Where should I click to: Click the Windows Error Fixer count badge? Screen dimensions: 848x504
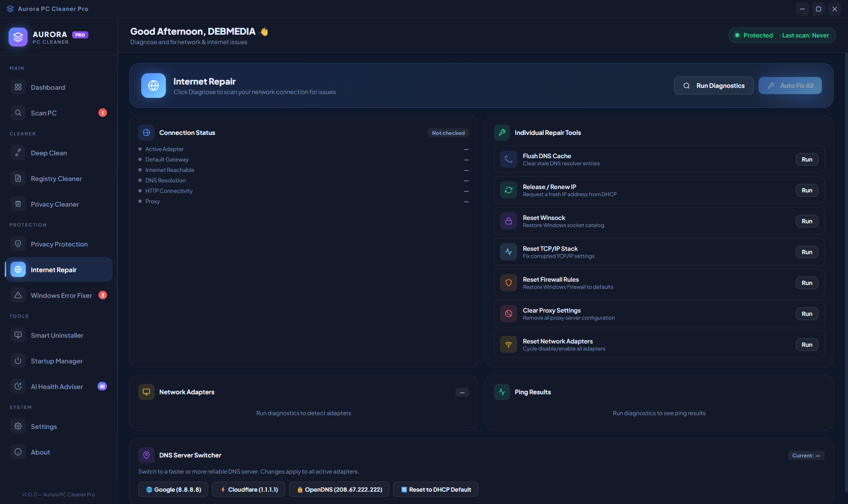[x=103, y=295]
